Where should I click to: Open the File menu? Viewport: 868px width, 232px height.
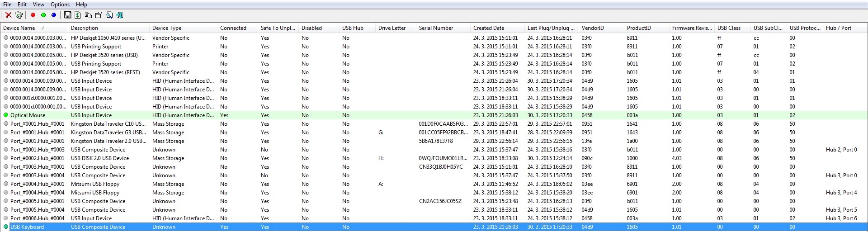[x=7, y=5]
